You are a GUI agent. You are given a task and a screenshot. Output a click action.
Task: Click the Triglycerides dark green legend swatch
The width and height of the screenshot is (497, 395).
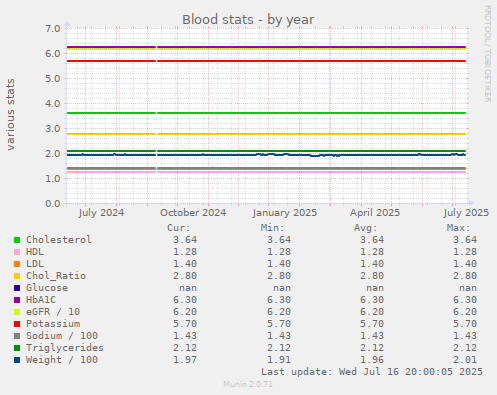(17, 348)
